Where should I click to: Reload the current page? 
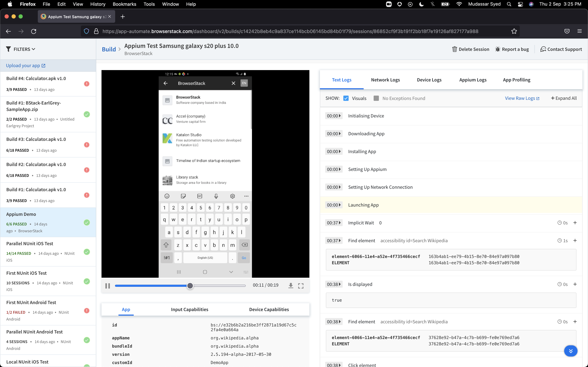tap(34, 31)
